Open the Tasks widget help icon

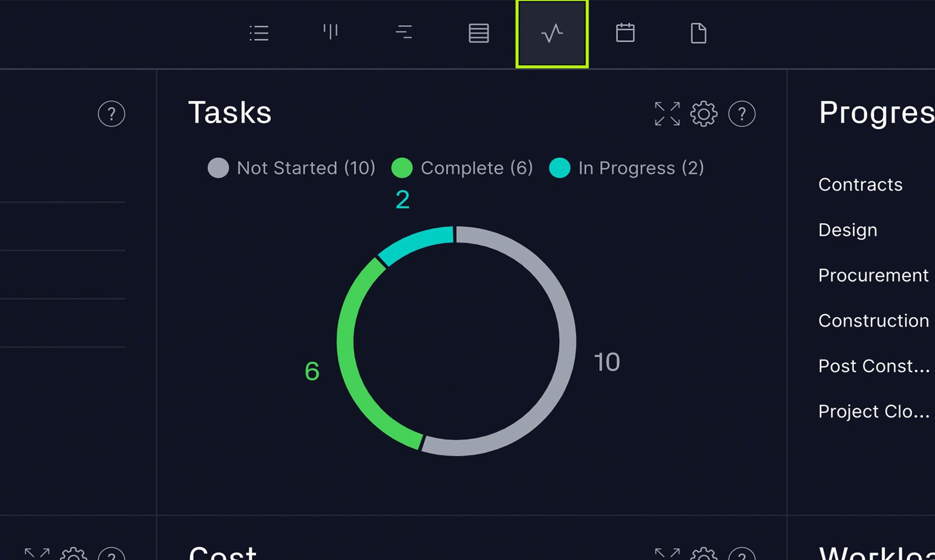tap(742, 114)
